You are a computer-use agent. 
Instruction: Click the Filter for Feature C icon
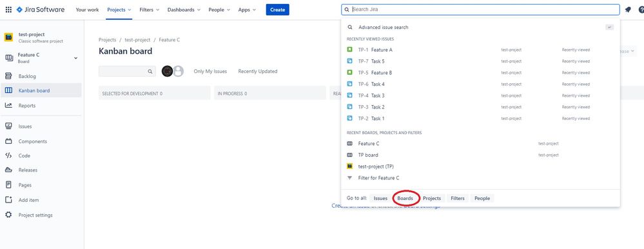point(350,178)
